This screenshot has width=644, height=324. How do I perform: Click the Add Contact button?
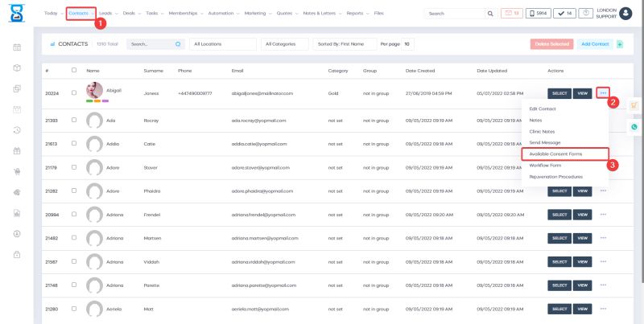tap(595, 44)
